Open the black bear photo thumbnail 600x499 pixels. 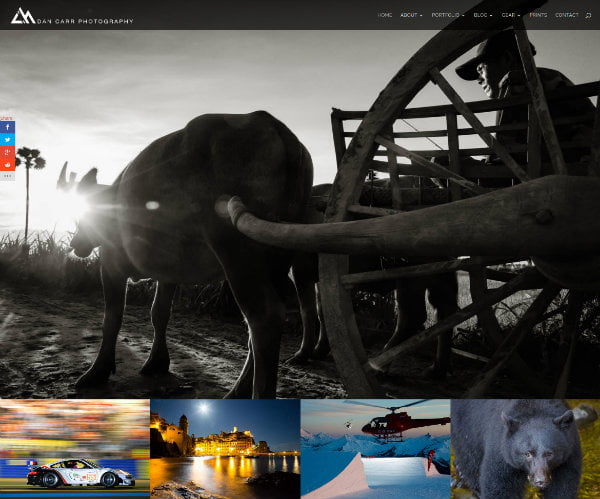click(525, 449)
